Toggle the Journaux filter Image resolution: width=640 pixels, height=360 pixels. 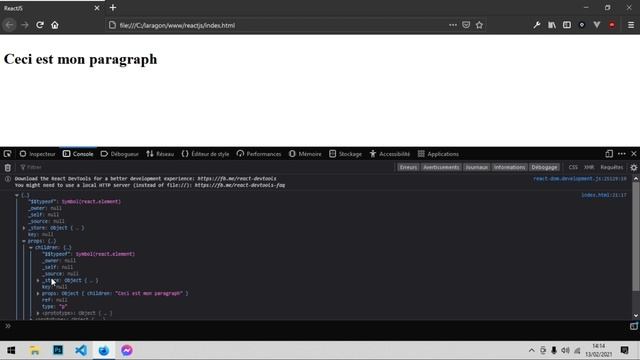coord(476,167)
